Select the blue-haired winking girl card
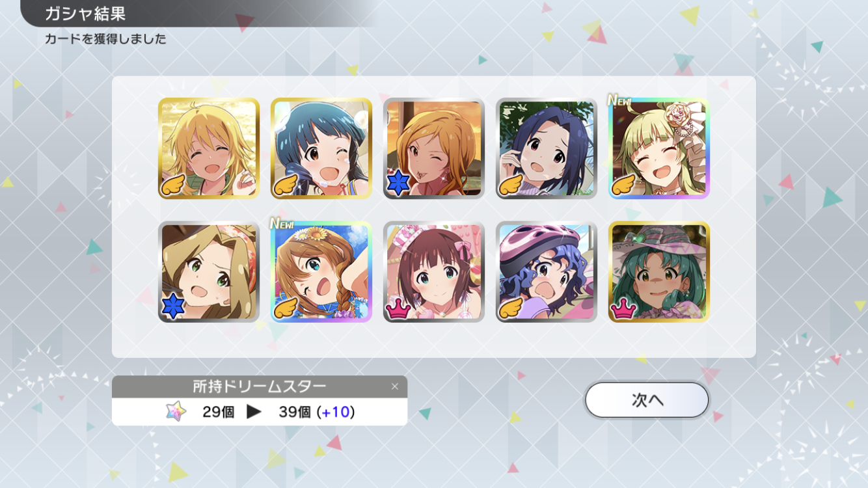 pyautogui.click(x=321, y=148)
